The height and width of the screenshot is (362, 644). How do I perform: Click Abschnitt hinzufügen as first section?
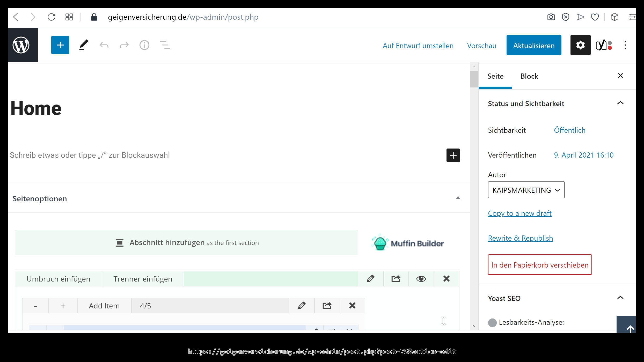tap(186, 243)
